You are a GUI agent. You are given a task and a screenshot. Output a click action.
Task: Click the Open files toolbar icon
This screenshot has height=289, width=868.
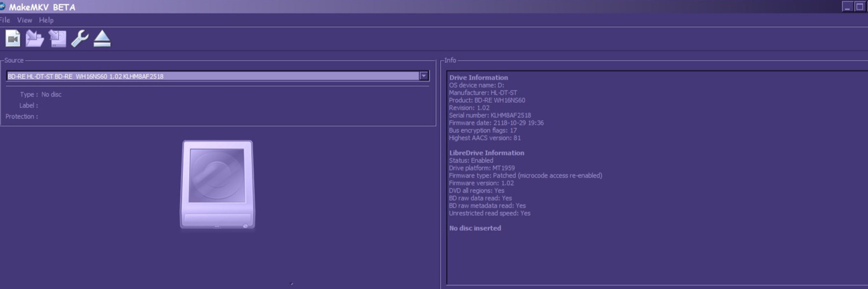click(x=13, y=38)
